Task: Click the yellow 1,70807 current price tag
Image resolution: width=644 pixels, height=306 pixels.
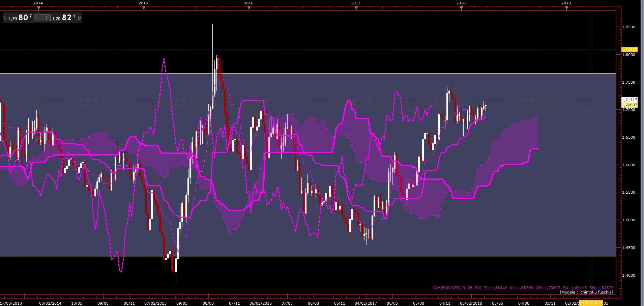Action: tap(629, 105)
